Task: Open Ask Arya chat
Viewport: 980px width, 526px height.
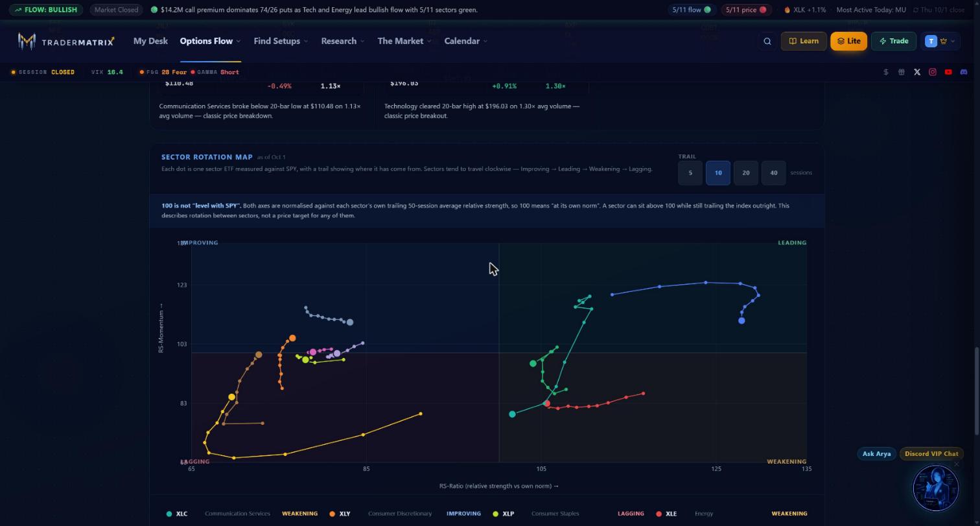Action: 876,454
